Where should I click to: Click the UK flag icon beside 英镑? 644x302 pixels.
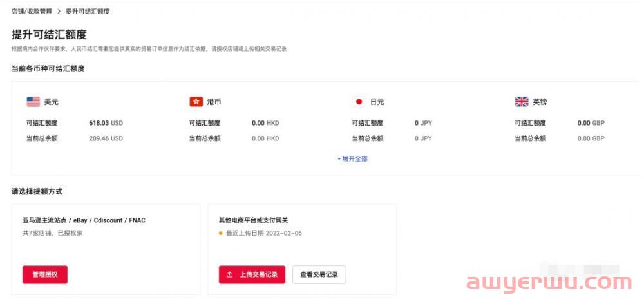(x=522, y=102)
